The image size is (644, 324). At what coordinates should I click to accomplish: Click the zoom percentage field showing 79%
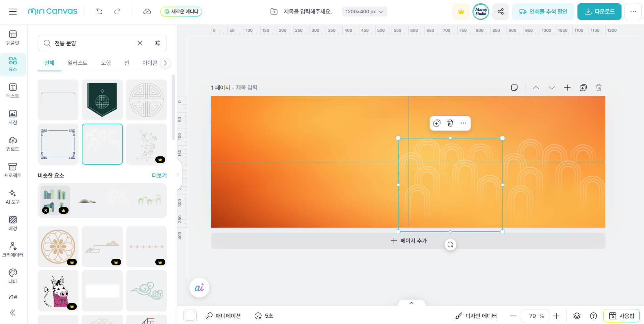coord(534,316)
